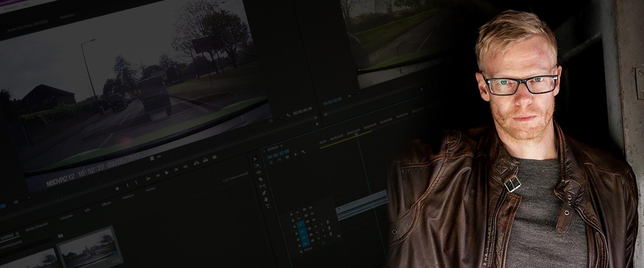This screenshot has height=268, width=644.
Task: Toggle V1 track targeting
Action: pyautogui.click(x=301, y=224)
